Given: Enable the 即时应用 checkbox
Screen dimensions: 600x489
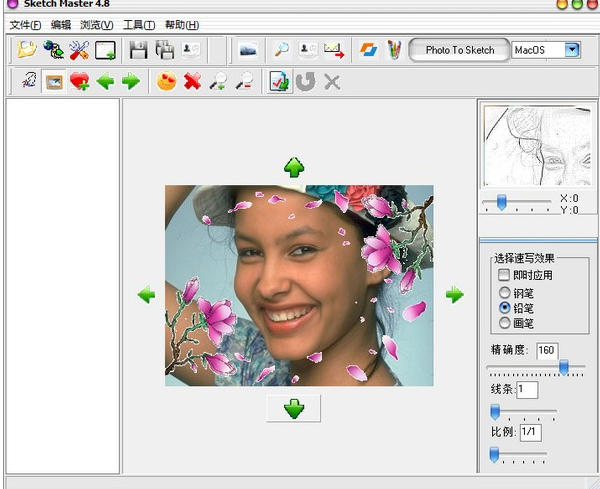Looking at the screenshot, I should click(x=504, y=275).
